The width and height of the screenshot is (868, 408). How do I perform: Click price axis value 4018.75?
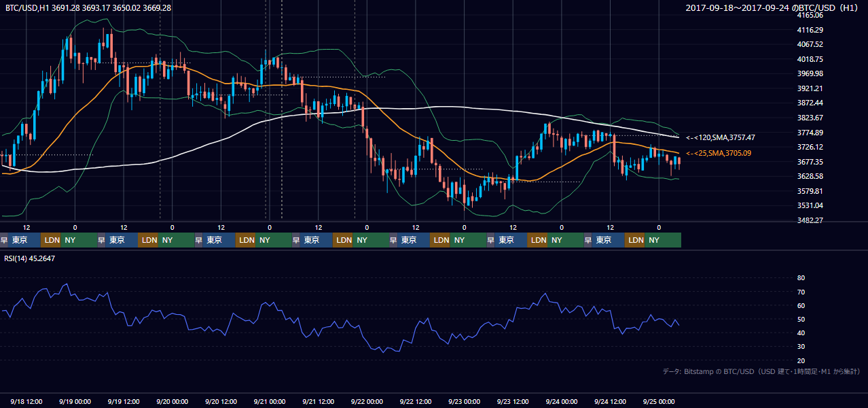[810, 59]
